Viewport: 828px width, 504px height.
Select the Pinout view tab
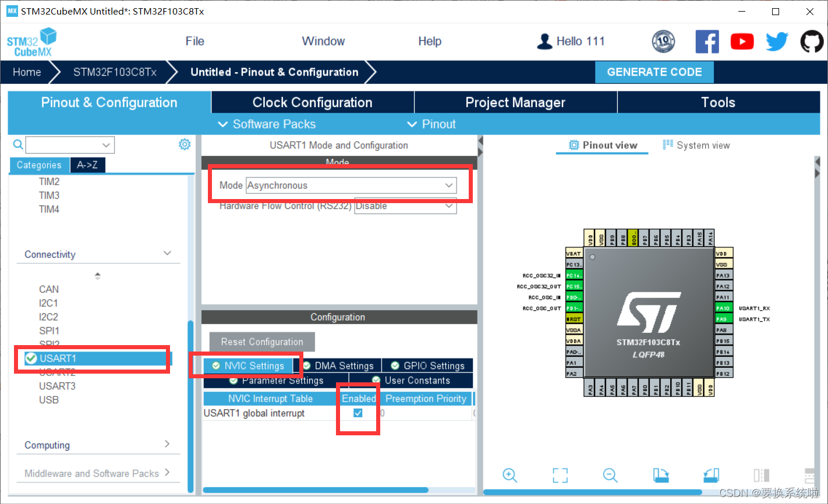[x=603, y=145]
